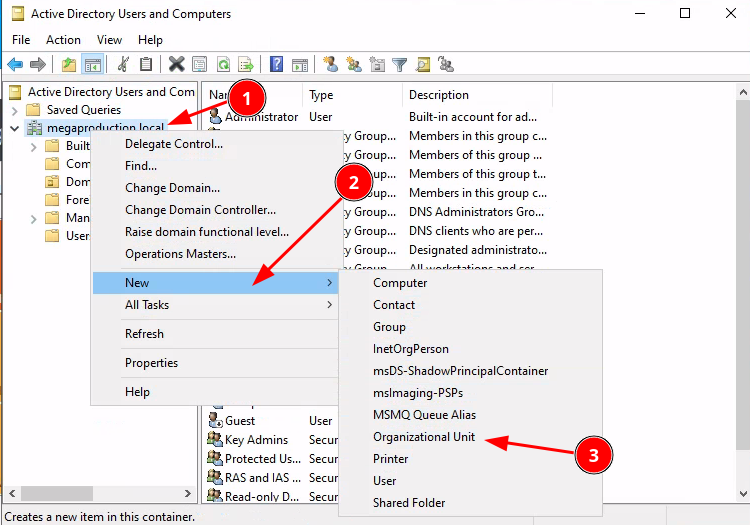This screenshot has height=525, width=750.
Task: Select the Key Admins list entry
Action: pos(256,440)
